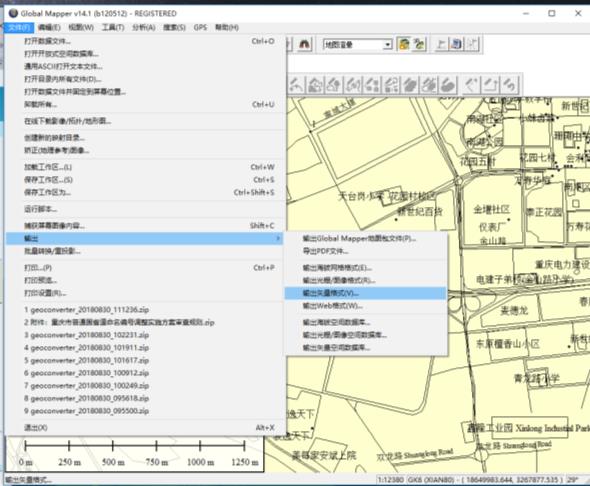Viewport: 590px width, 486px height.
Task: Select export raster/image format(R)...
Action: (366, 280)
